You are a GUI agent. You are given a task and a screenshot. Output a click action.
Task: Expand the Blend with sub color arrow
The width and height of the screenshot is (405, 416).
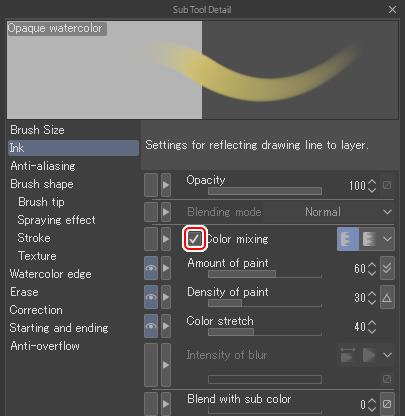click(166, 404)
